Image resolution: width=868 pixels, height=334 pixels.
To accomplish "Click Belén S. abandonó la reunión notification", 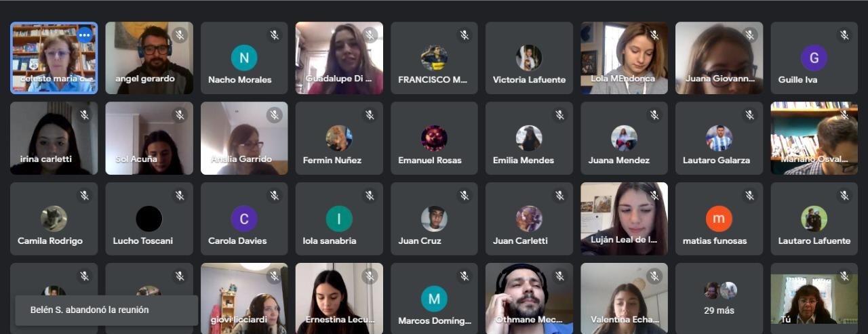I will click(x=106, y=310).
